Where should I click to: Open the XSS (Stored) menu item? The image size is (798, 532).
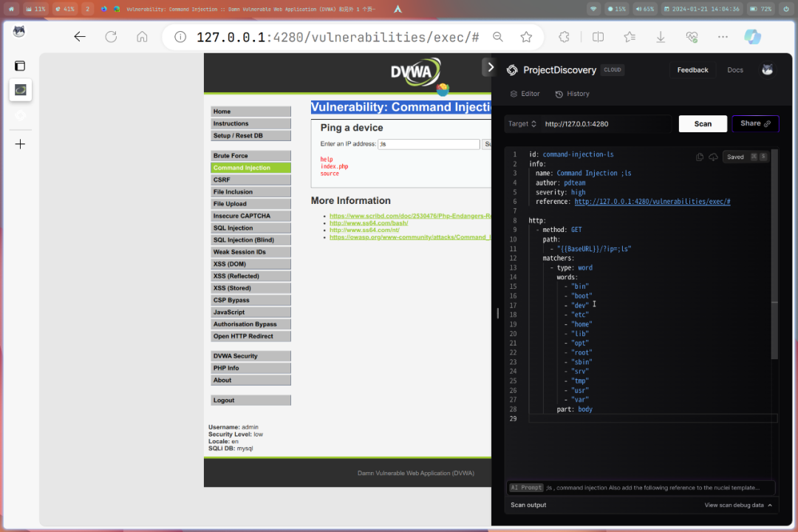(251, 288)
